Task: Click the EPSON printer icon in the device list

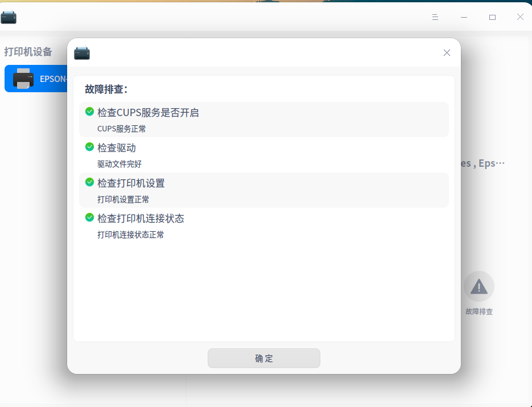Action: 23,78
